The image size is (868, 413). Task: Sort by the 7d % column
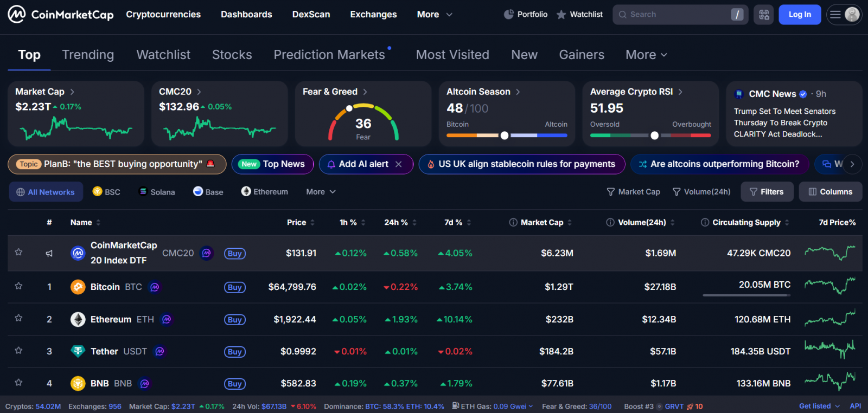[458, 223]
